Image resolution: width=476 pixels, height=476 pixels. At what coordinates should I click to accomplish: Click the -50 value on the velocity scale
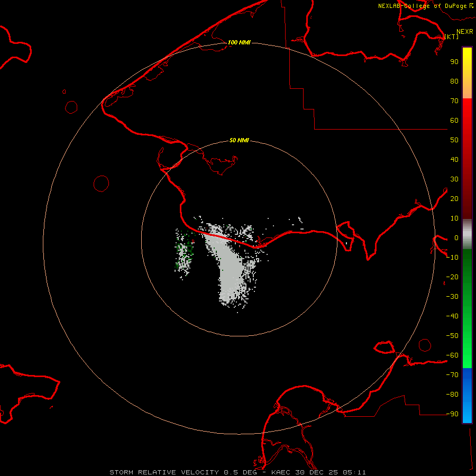[x=452, y=336]
